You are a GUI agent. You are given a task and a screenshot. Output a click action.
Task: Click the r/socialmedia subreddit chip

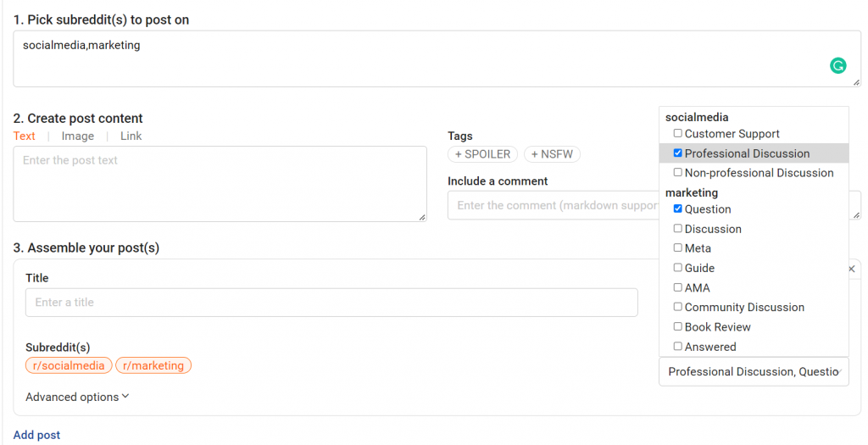(69, 365)
